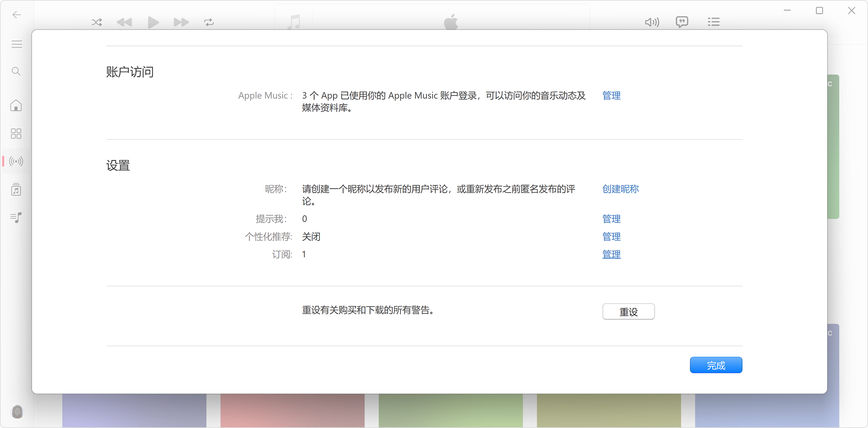Click the 完成 button
The image size is (868, 428).
pyautogui.click(x=716, y=365)
